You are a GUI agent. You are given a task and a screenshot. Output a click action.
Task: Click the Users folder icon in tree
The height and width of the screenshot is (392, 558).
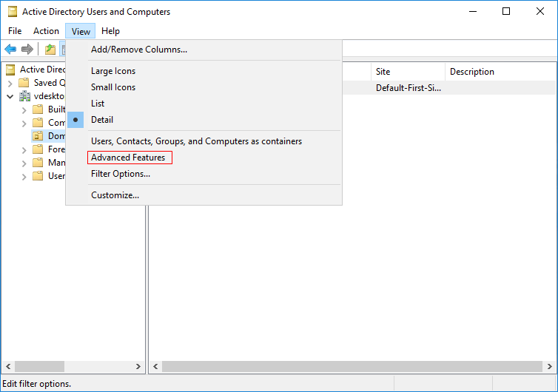click(38, 176)
